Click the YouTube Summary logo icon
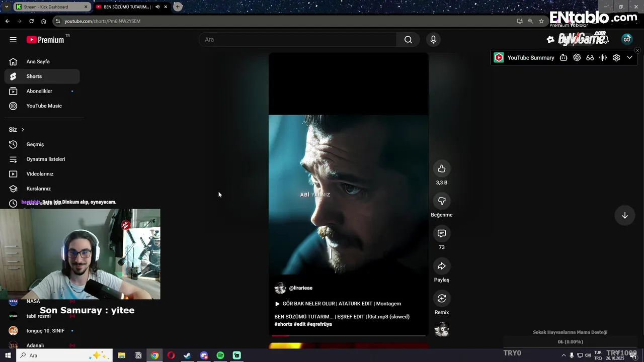 pos(499,58)
